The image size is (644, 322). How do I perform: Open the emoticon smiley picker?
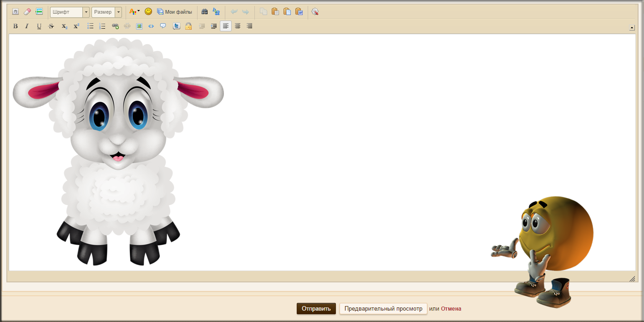[x=148, y=12]
